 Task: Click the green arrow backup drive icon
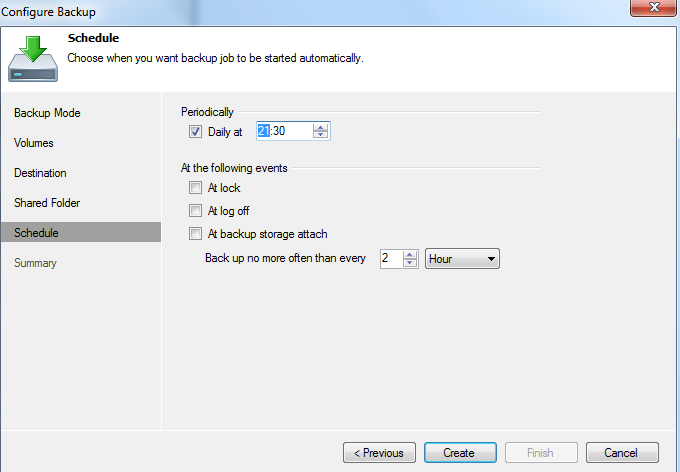(x=33, y=59)
